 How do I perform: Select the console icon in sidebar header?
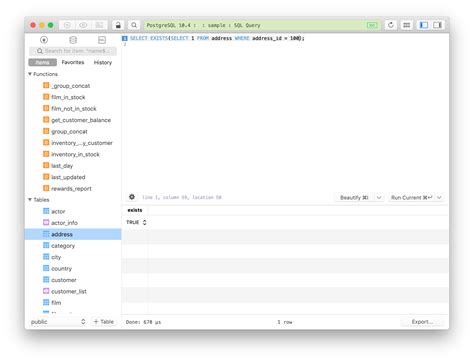click(x=102, y=40)
